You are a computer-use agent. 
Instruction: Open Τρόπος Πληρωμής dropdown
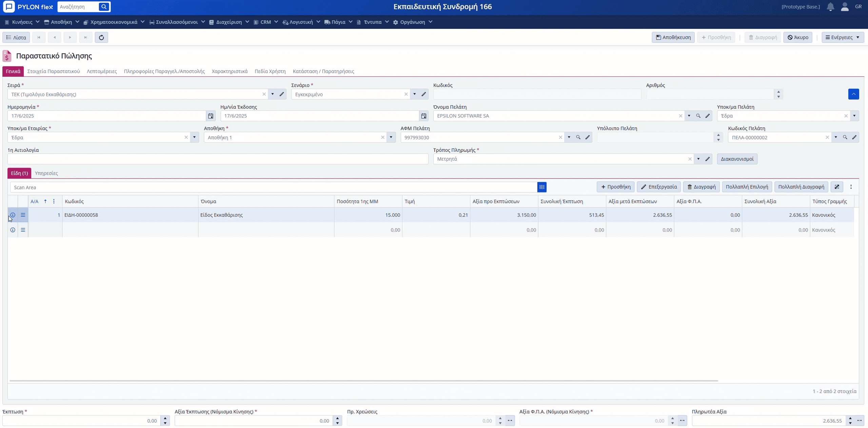(698, 159)
